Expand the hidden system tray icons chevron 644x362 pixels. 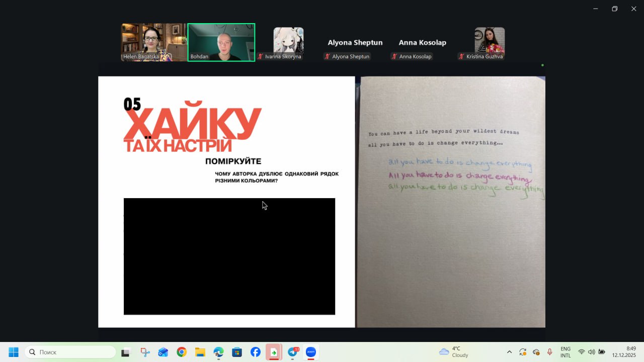point(509,352)
